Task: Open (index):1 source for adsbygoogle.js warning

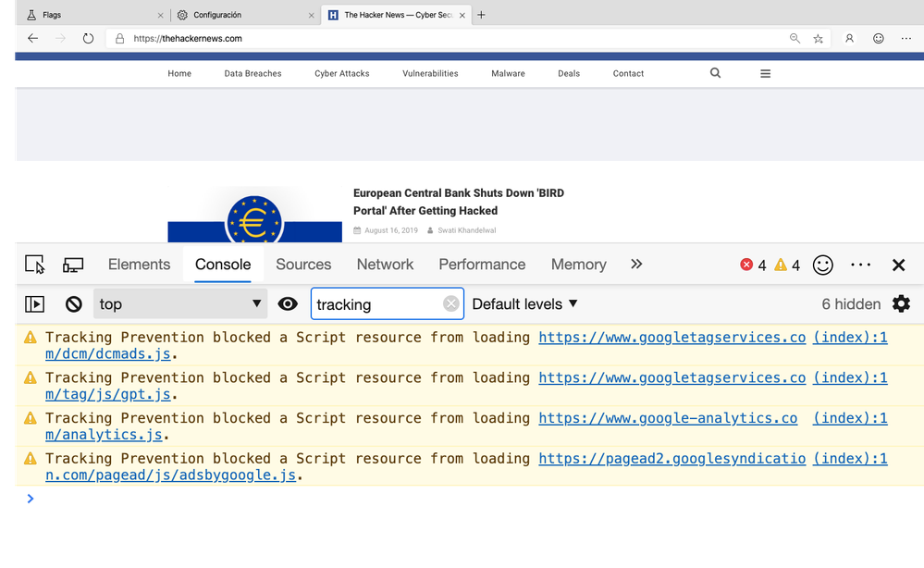Action: pos(850,459)
